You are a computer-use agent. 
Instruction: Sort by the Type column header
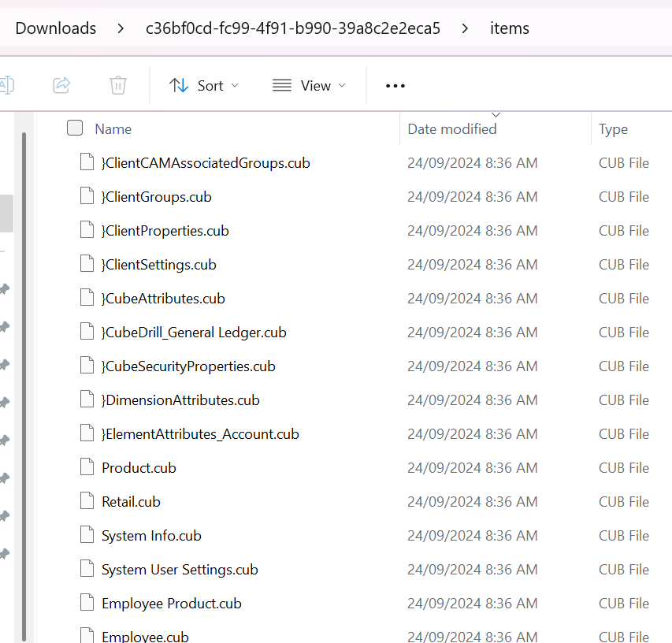613,129
